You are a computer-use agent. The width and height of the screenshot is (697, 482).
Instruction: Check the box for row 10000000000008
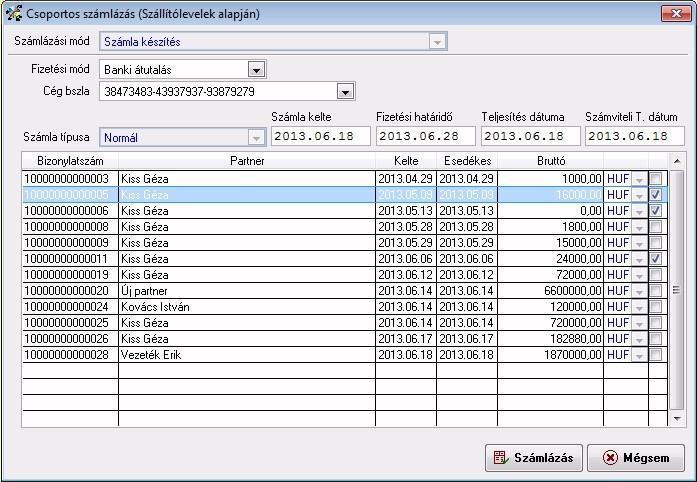pyautogui.click(x=656, y=227)
